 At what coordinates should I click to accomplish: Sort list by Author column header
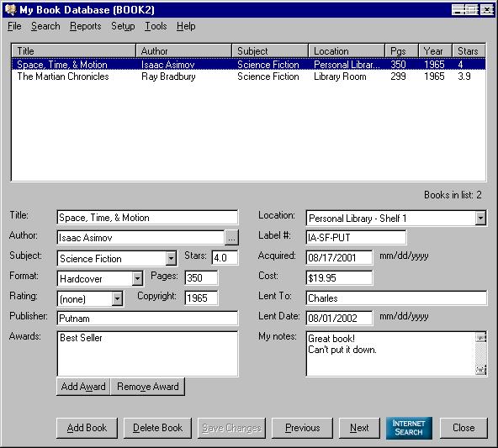[184, 50]
